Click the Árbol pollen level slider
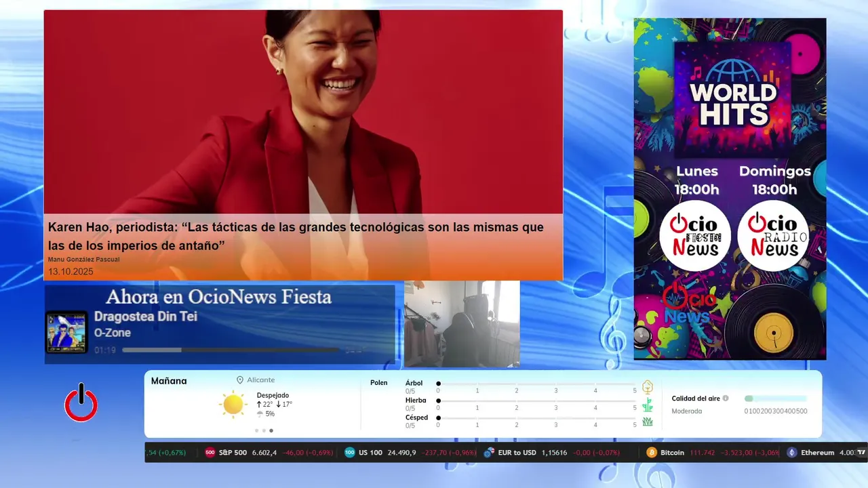 click(x=536, y=384)
